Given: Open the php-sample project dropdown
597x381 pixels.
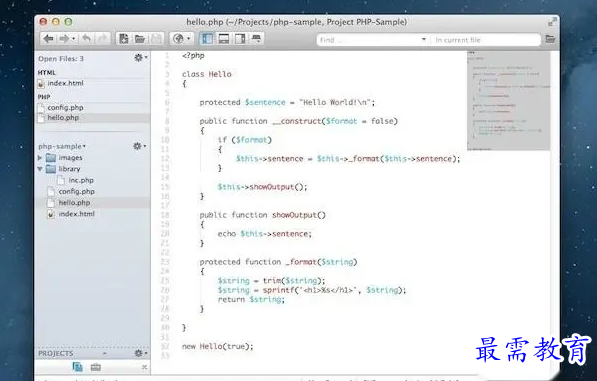Looking at the screenshot, I should point(62,147).
